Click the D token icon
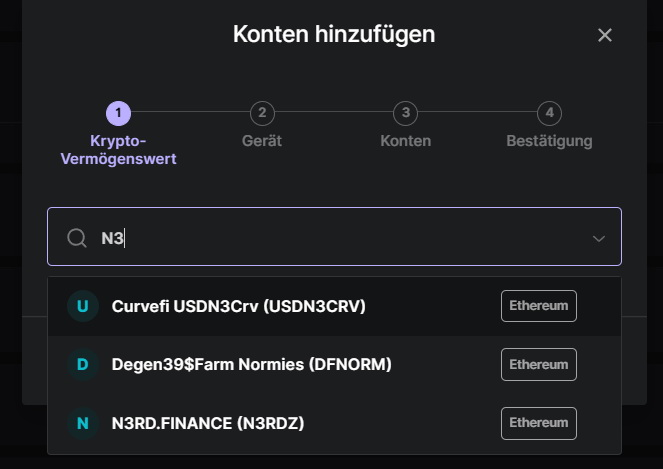 point(83,364)
